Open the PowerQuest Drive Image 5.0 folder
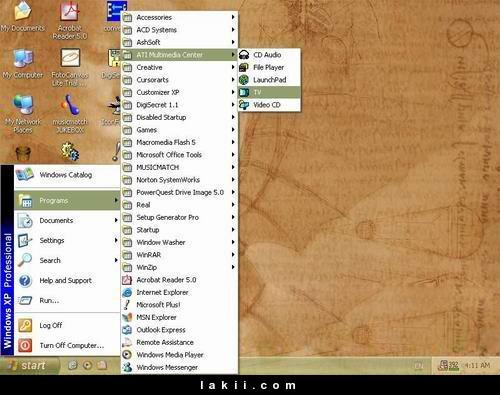500x395 pixels. [179, 192]
